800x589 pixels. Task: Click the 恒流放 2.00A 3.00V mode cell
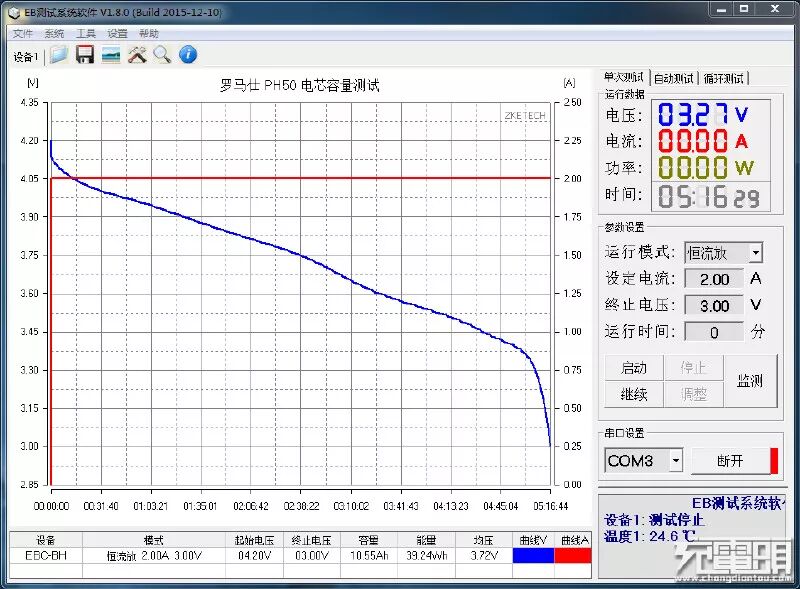[x=154, y=555]
